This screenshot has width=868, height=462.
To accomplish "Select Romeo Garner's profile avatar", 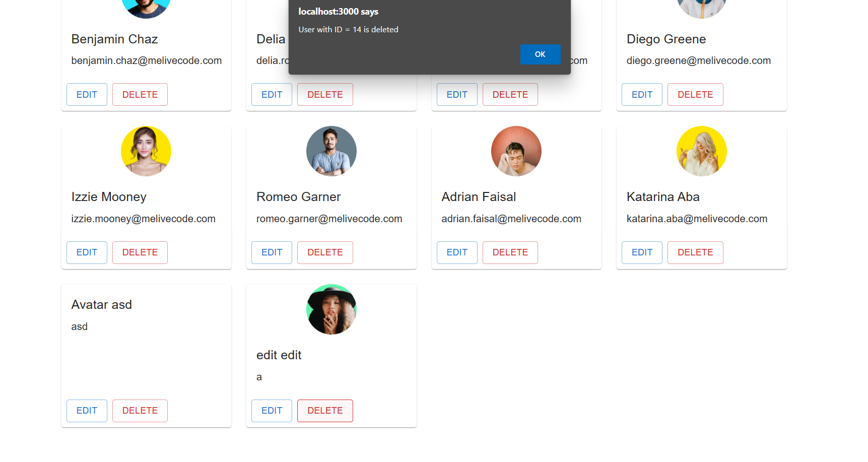I will pyautogui.click(x=331, y=151).
